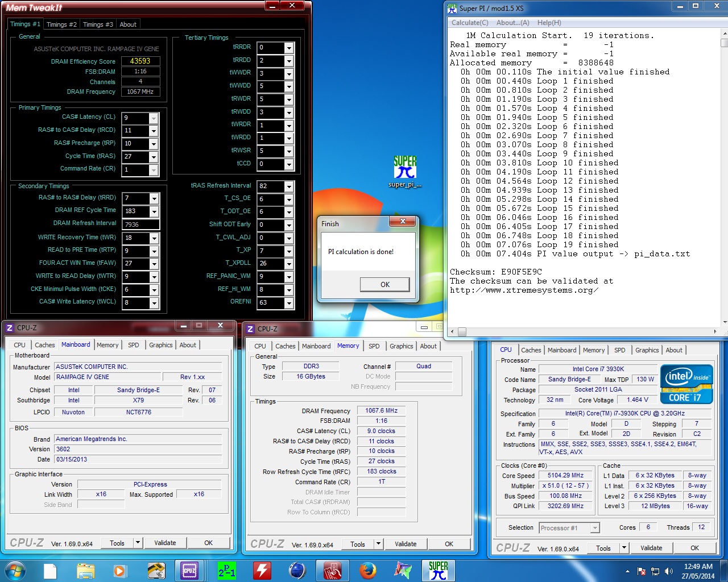Open the OREFNI dropdown
728x582 pixels.
[x=289, y=303]
